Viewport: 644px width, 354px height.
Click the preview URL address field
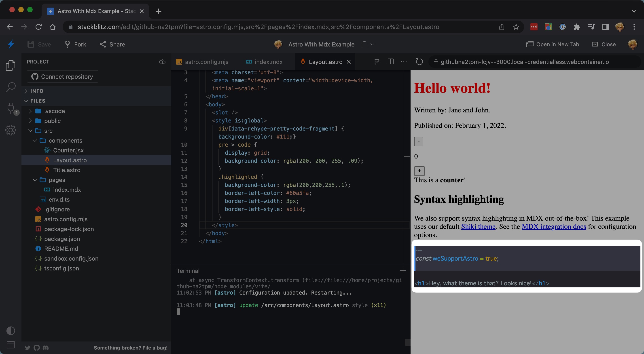(525, 62)
